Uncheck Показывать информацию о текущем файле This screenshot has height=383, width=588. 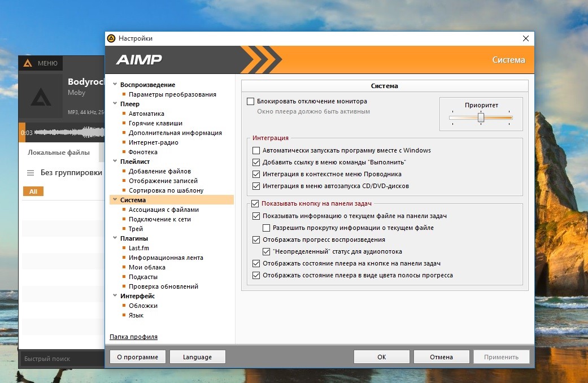point(256,216)
